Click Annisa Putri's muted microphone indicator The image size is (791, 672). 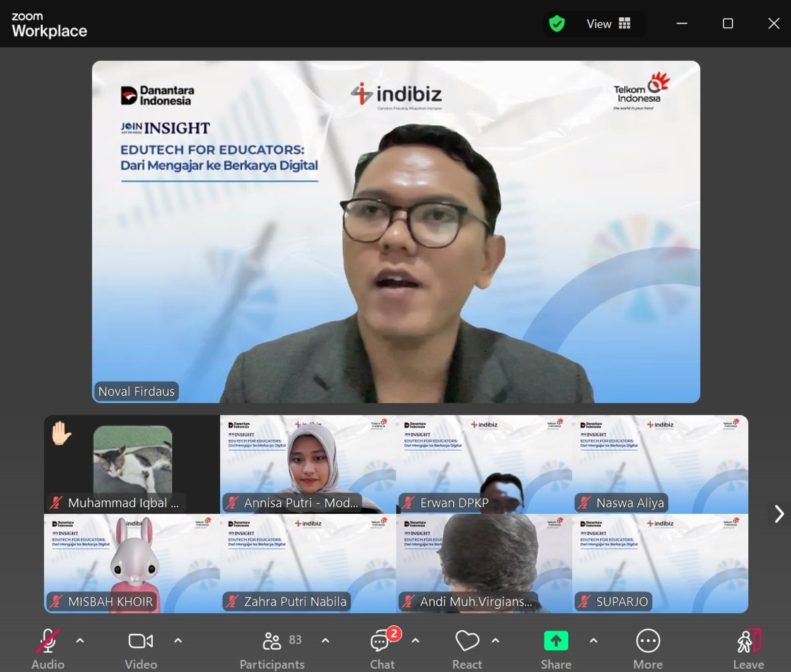232,503
